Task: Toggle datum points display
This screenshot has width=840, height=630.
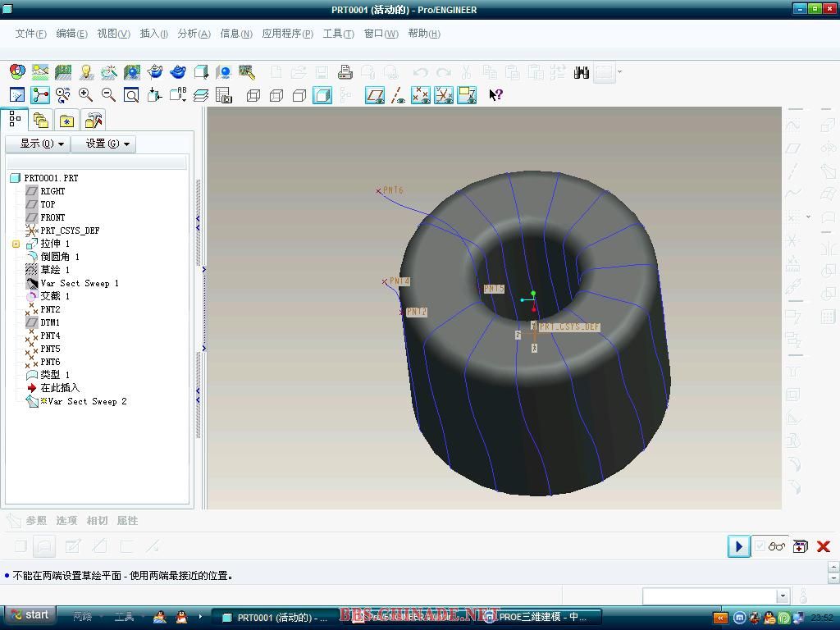Action: pyautogui.click(x=421, y=95)
